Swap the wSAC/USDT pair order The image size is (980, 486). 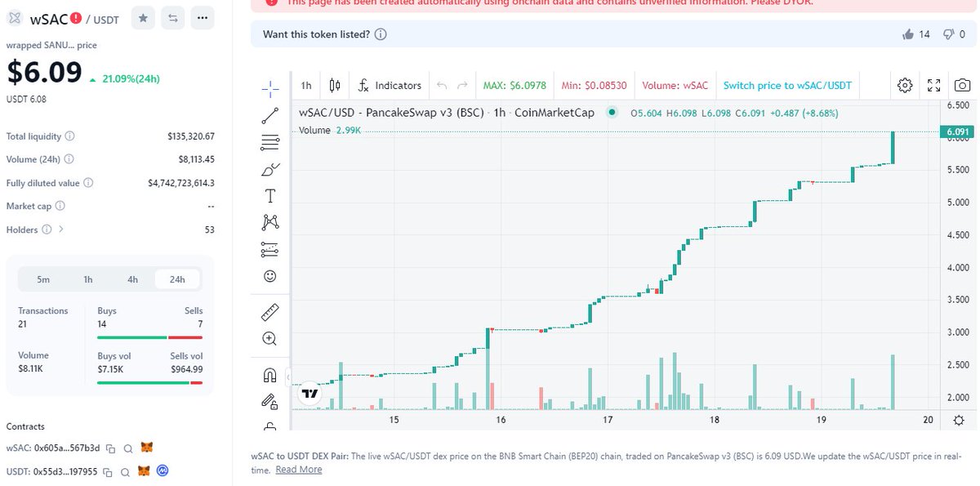tap(172, 18)
